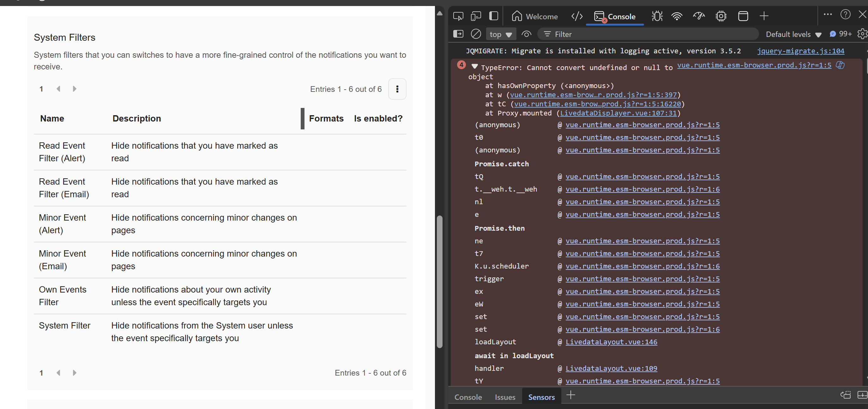Click the plus to add more tools
The height and width of the screenshot is (409, 868).
(764, 16)
